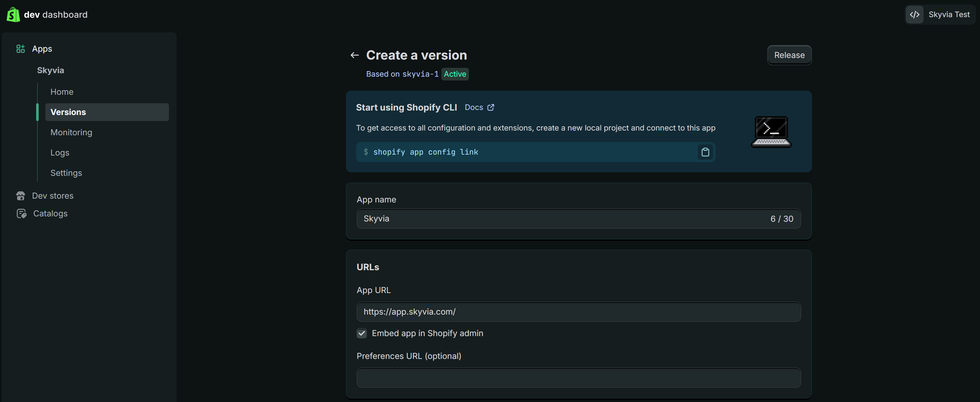The width and height of the screenshot is (980, 402).
Task: Click the Active status badge
Action: click(x=455, y=74)
